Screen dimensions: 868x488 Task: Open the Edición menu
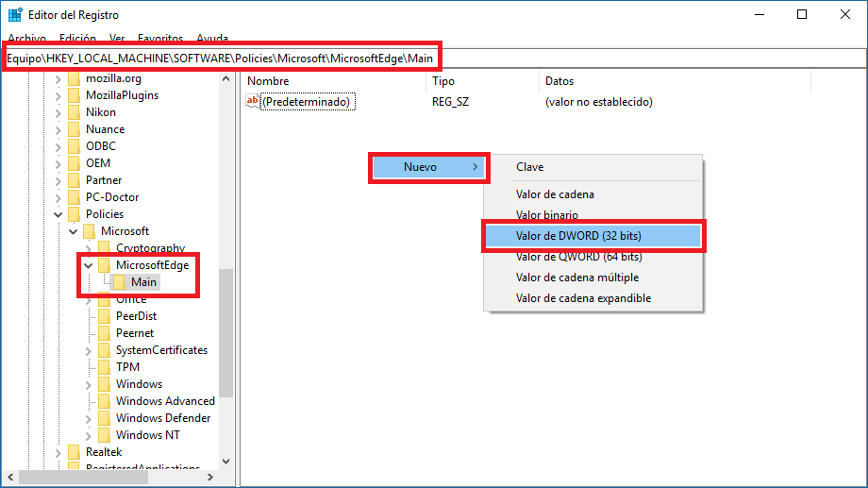pos(77,38)
